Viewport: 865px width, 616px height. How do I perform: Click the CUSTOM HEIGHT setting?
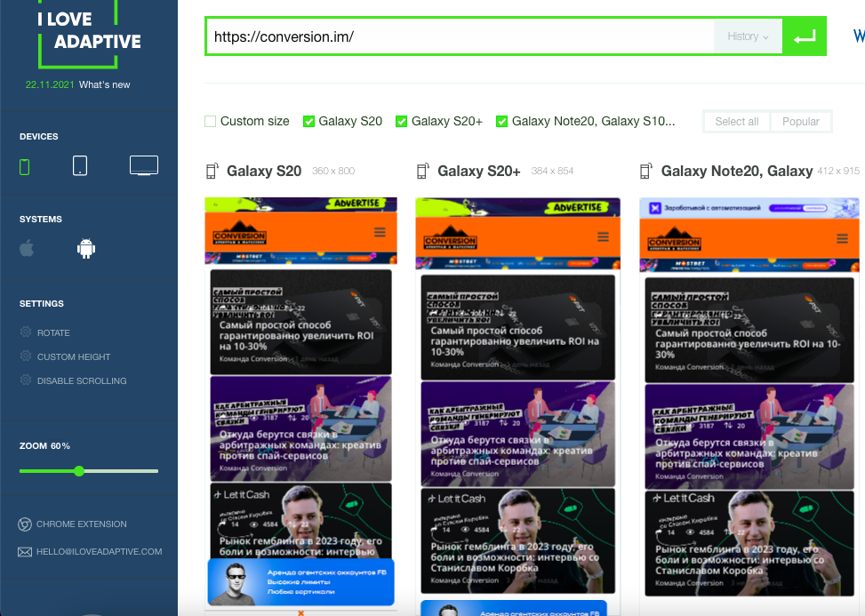[74, 356]
